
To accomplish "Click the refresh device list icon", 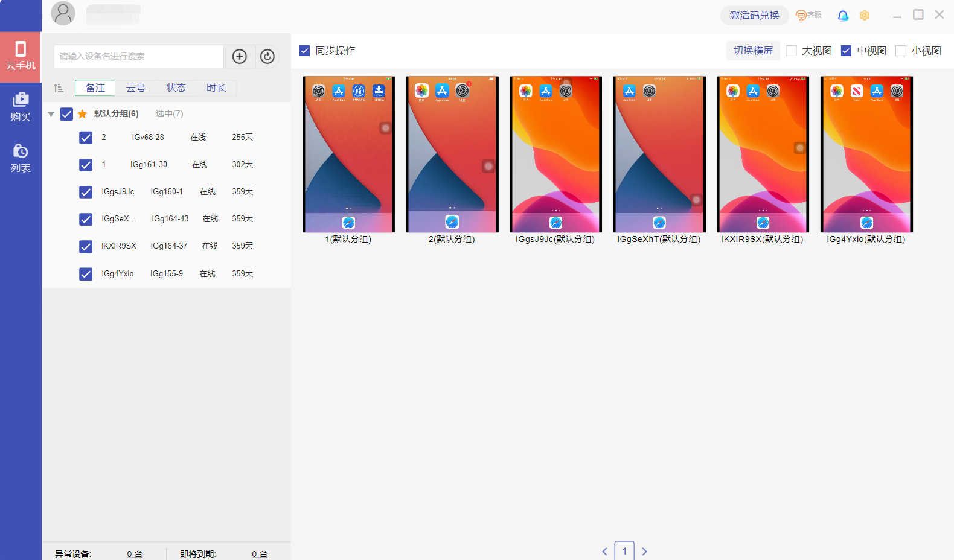I will [267, 56].
